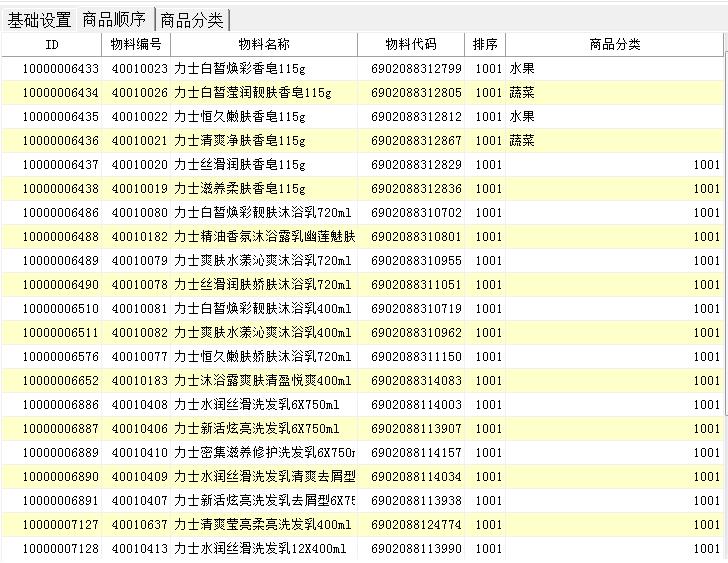
Task: Select ID cell 10000006436
Action: pyautogui.click(x=61, y=141)
